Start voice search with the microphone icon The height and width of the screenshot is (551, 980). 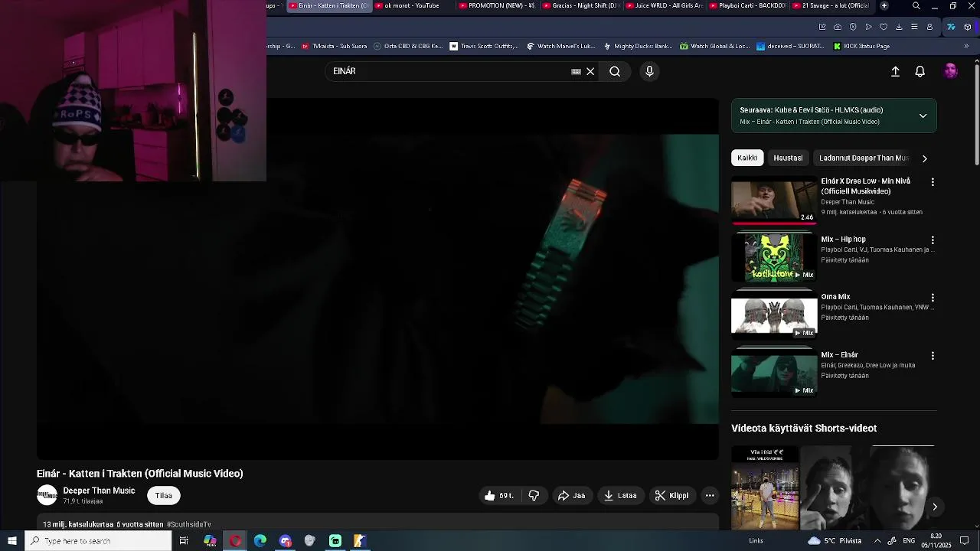pos(649,71)
